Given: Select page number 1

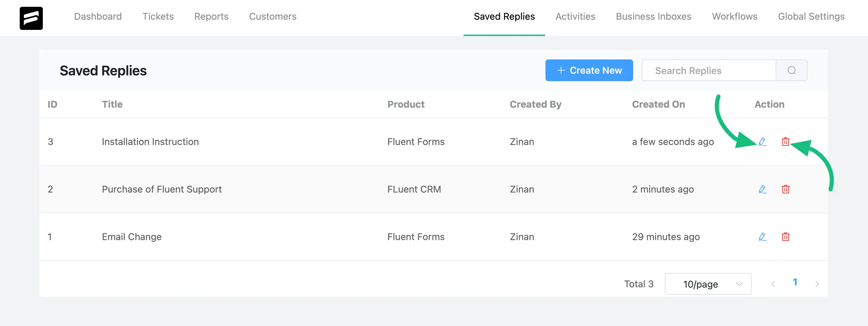Looking at the screenshot, I should coord(795,282).
